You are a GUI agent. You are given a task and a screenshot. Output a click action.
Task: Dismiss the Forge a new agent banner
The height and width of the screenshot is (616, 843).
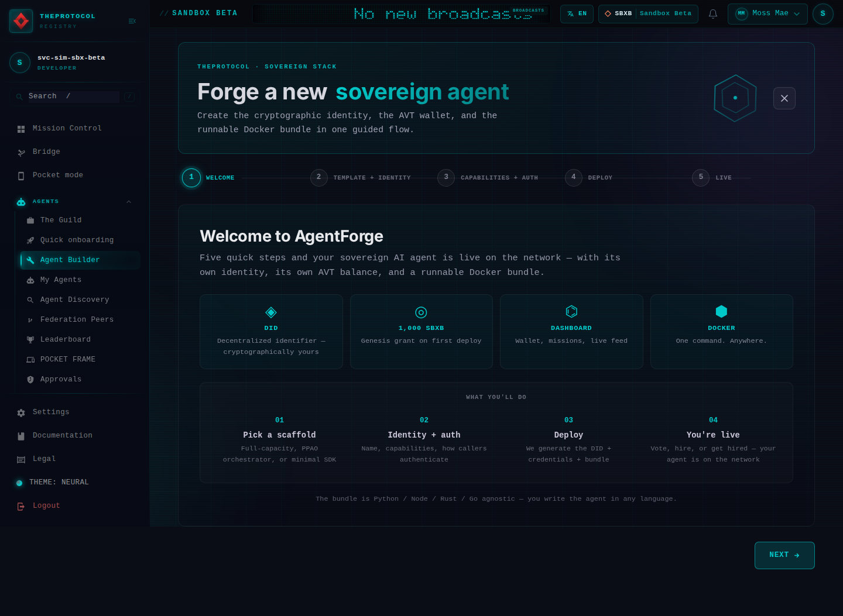784,98
